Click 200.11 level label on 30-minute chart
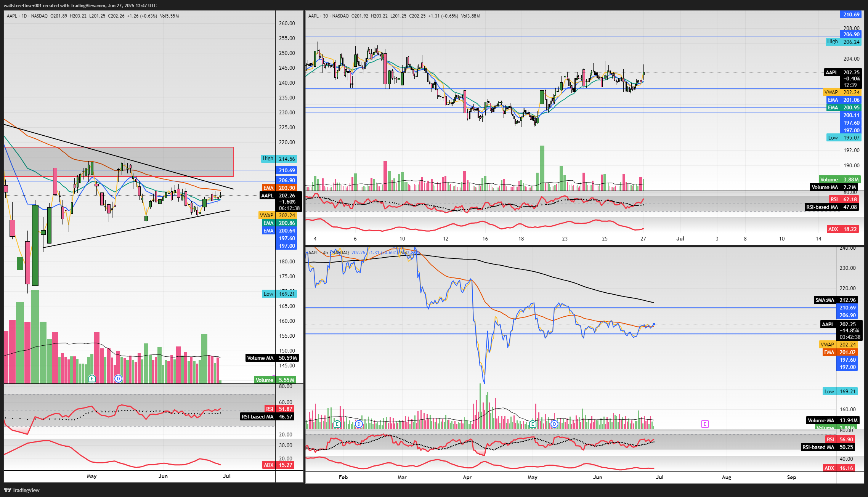This screenshot has height=497, width=868. (x=851, y=115)
